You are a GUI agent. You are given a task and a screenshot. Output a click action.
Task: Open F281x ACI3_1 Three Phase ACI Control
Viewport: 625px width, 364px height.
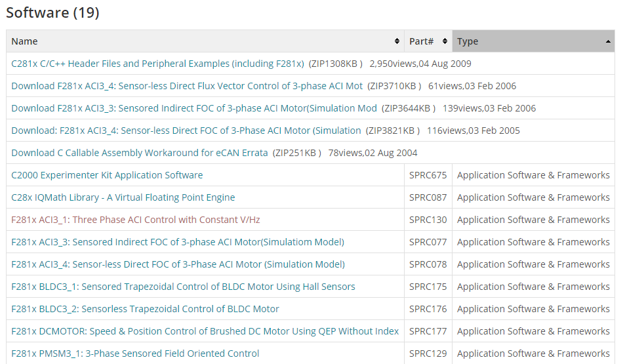(x=136, y=220)
